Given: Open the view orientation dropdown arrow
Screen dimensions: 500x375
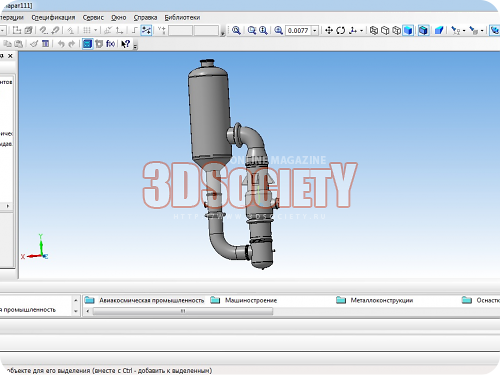Looking at the screenshot, I should [361, 30].
